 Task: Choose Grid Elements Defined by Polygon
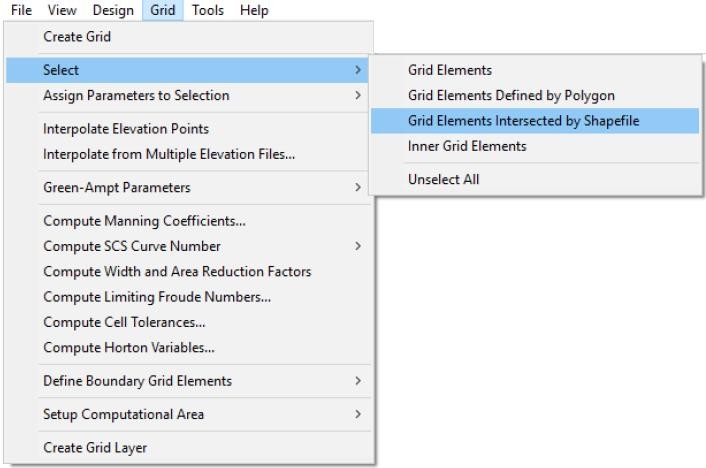[511, 96]
